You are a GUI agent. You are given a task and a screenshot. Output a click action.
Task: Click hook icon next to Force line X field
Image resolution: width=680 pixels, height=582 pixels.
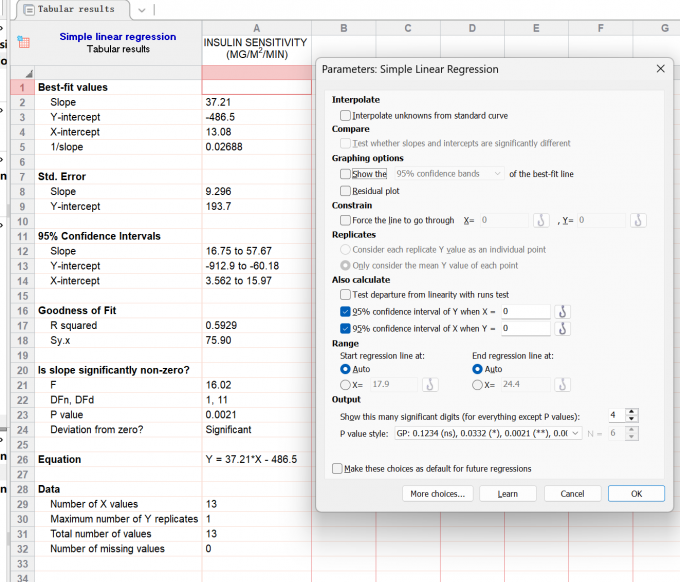[x=541, y=220]
